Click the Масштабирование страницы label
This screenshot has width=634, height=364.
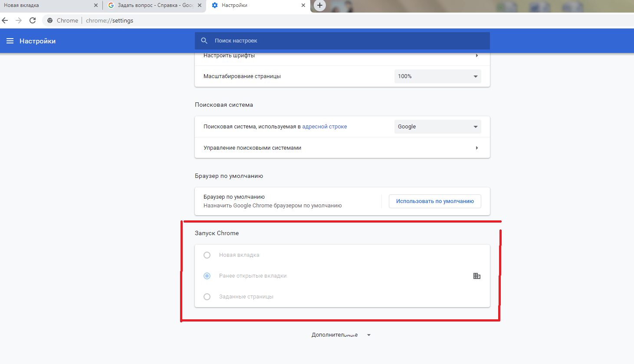(x=242, y=76)
